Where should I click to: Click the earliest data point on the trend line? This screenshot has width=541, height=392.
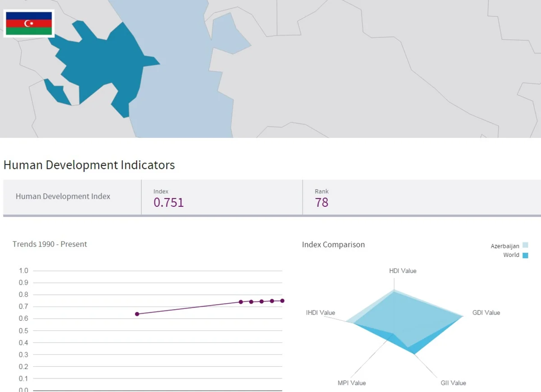coord(137,314)
